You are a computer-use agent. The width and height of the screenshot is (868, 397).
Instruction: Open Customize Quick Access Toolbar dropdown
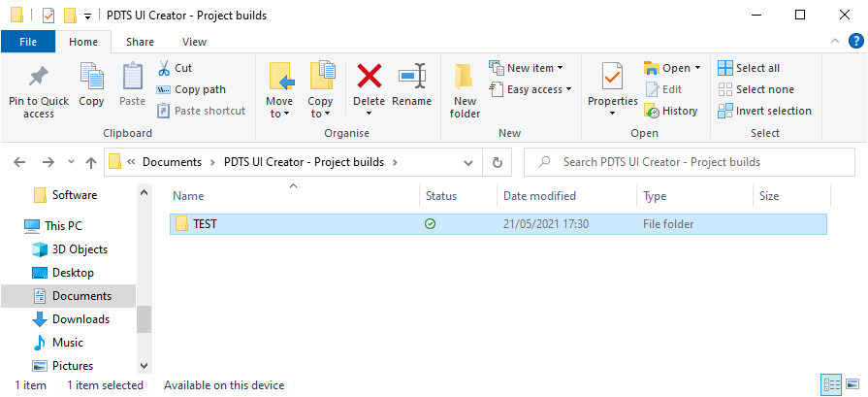click(x=87, y=17)
